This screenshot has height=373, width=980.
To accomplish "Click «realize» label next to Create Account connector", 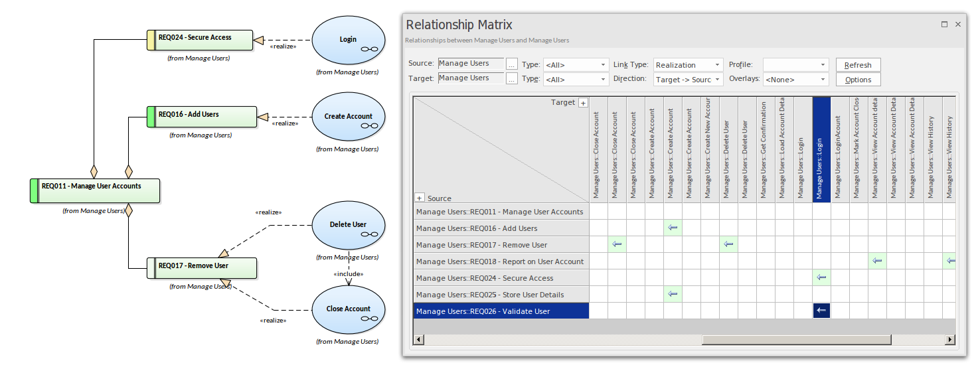I will (285, 123).
